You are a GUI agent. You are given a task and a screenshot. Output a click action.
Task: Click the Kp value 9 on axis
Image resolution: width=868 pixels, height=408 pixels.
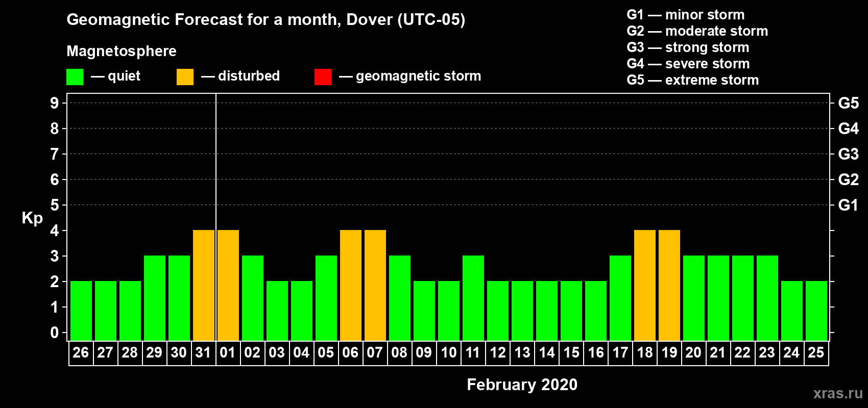coord(55,103)
